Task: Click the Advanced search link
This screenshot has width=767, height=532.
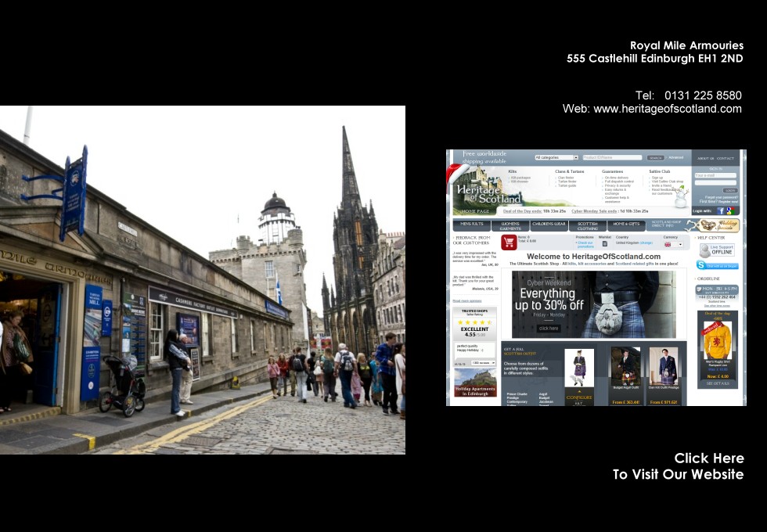Action: [676, 157]
